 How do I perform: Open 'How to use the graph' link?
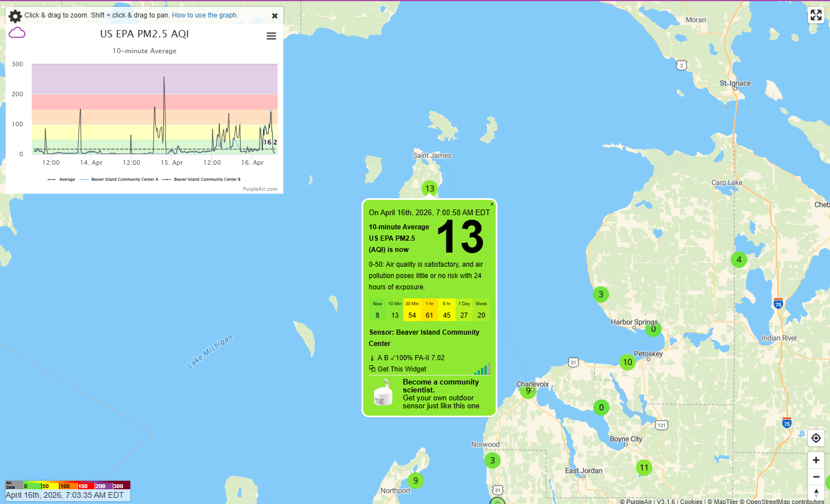point(205,15)
